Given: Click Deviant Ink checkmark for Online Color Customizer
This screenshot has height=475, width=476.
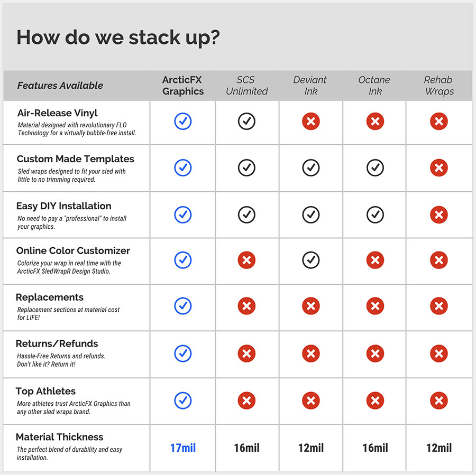Looking at the screenshot, I should 311,260.
